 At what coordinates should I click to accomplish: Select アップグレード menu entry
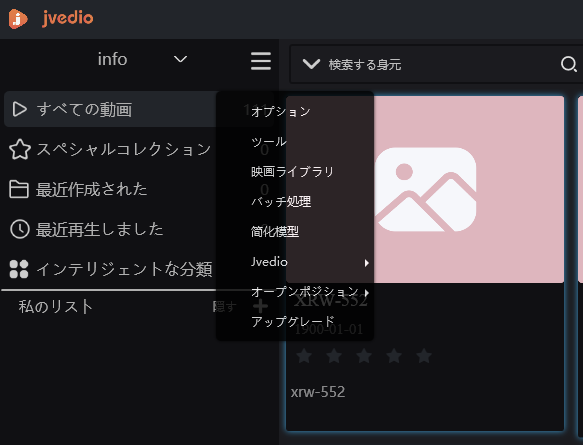coord(295,322)
